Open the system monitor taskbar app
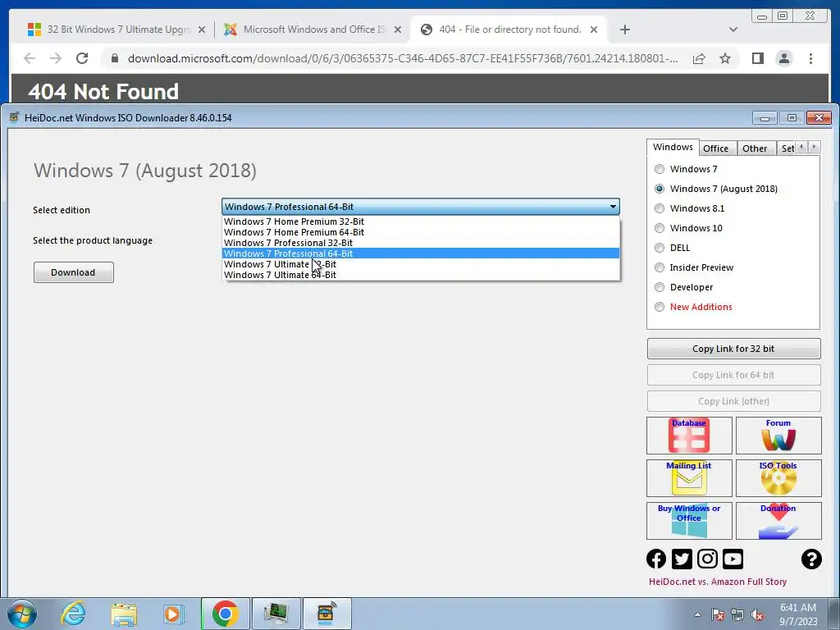The image size is (840, 630). click(276, 614)
